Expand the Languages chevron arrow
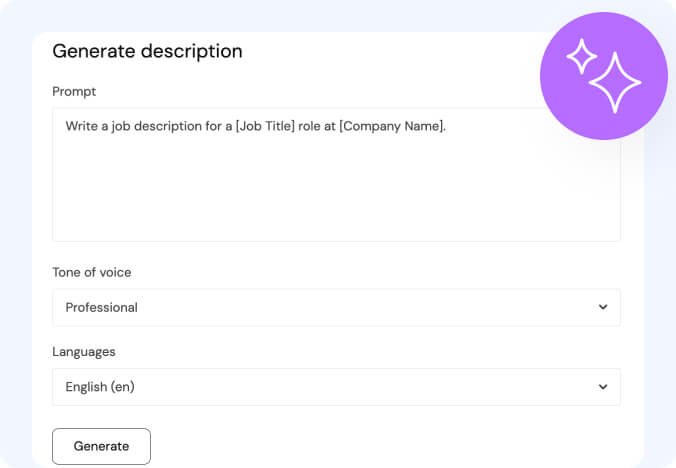Image resolution: width=676 pixels, height=468 pixels. point(603,386)
